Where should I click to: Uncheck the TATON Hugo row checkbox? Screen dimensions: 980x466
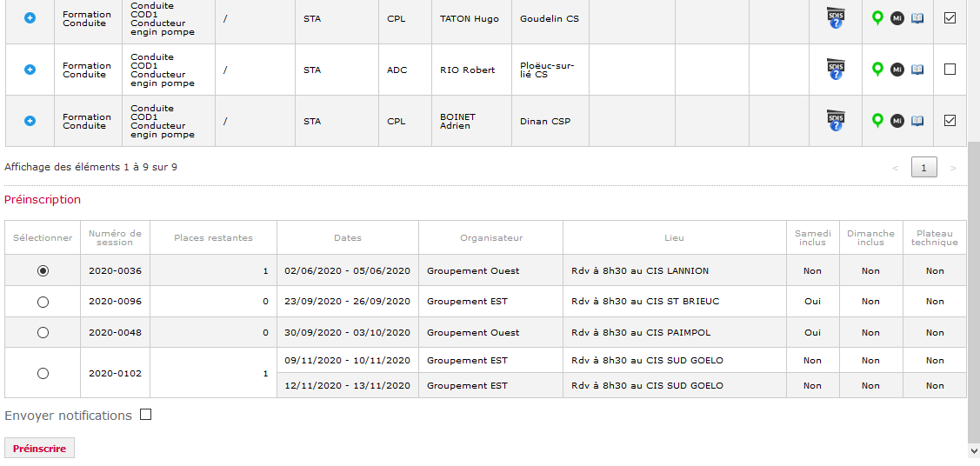coord(950,18)
